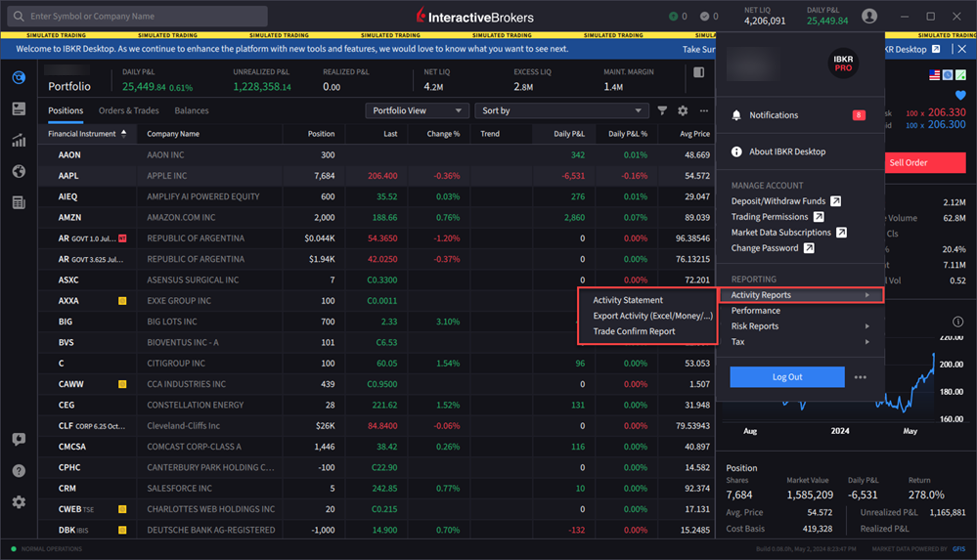
Task: Click the CITIGROUP INC company name
Action: 176,364
